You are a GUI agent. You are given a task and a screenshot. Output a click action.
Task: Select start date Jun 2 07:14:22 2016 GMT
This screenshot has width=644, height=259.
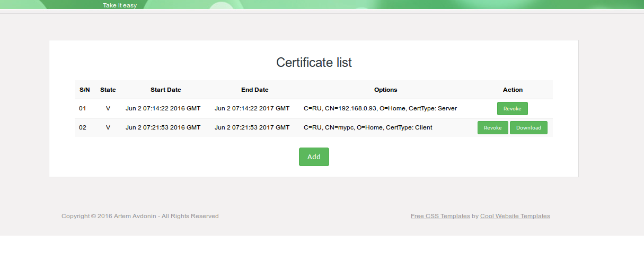pyautogui.click(x=163, y=108)
